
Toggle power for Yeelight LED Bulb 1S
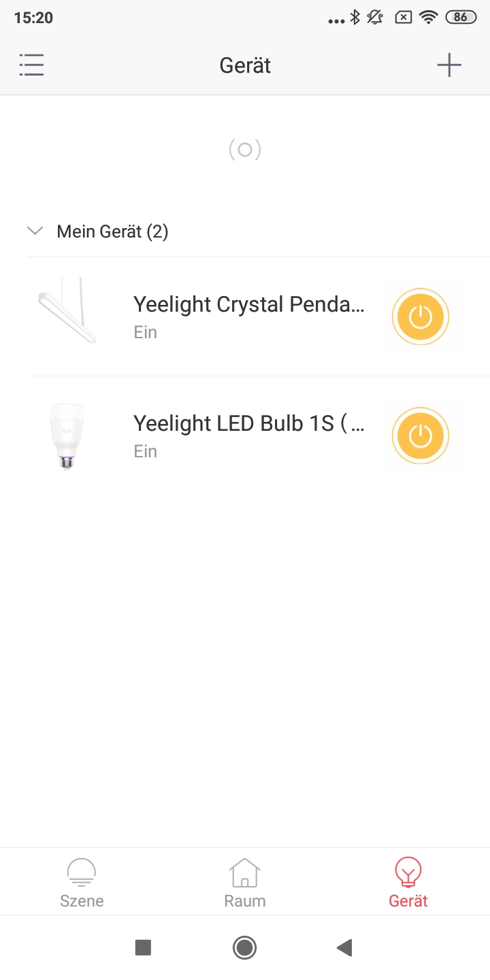pyautogui.click(x=421, y=436)
